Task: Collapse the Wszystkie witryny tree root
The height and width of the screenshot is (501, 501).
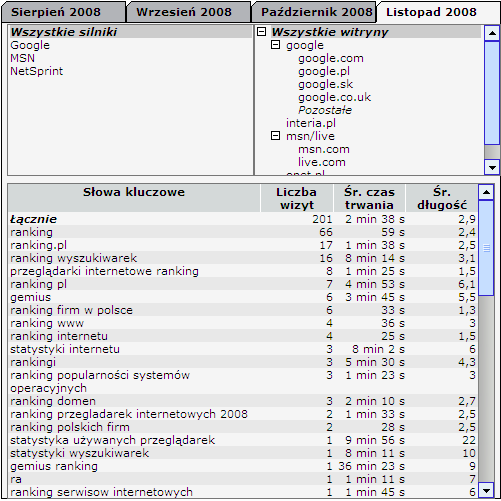Action: coord(262,32)
